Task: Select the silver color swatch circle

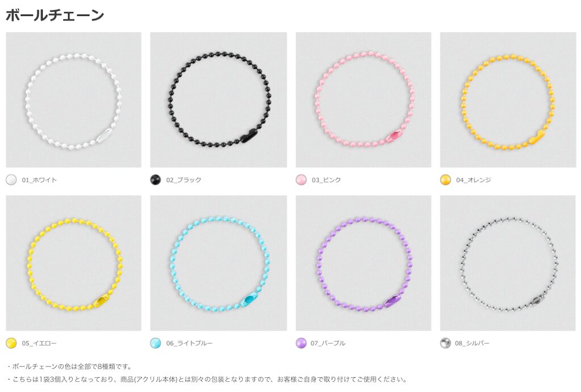Action: pos(445,343)
